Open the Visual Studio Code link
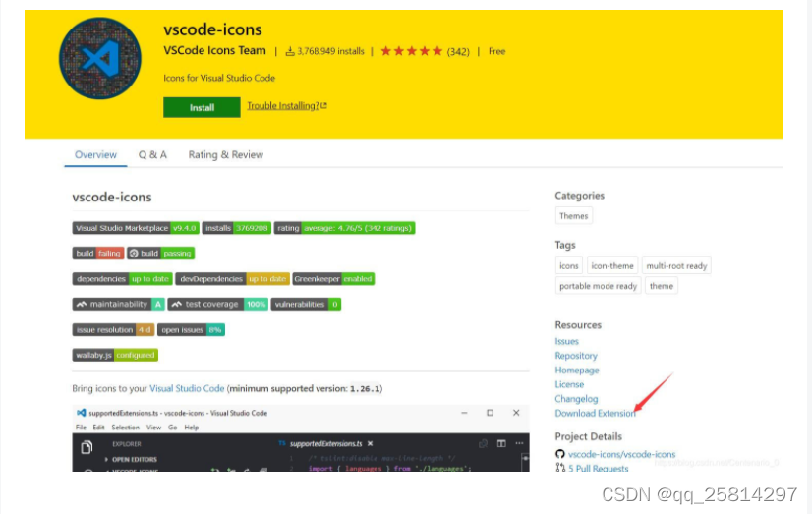The width and height of the screenshot is (812, 514). click(187, 388)
